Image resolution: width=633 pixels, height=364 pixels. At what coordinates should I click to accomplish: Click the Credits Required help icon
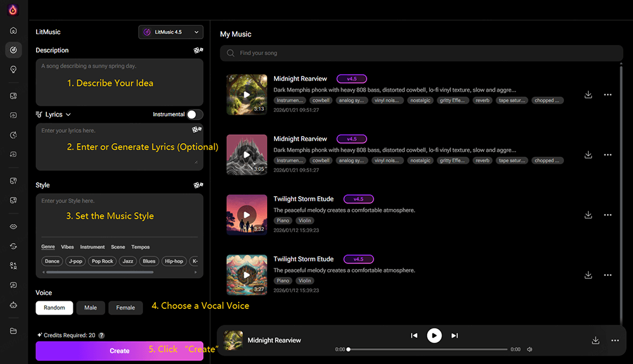point(102,336)
